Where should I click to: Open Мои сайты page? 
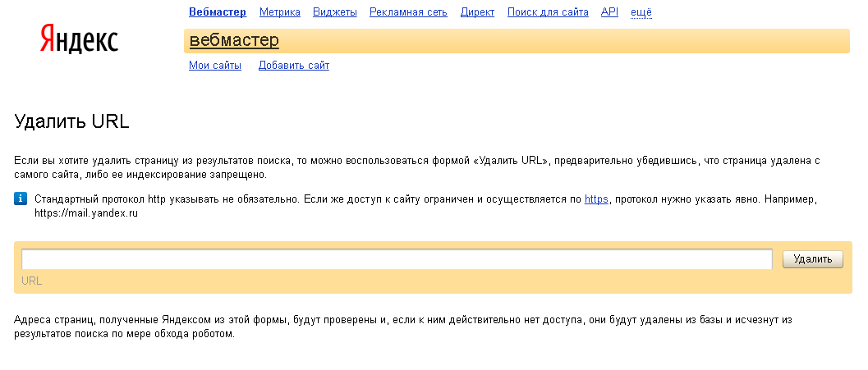point(215,66)
